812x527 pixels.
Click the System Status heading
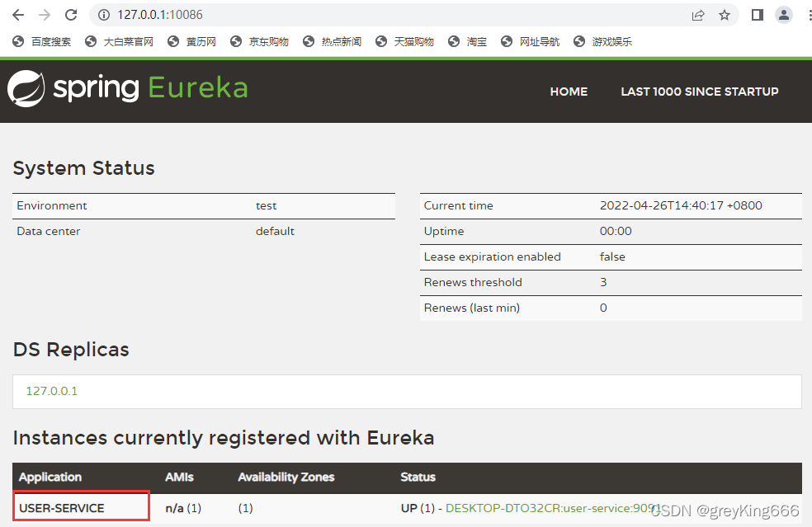pyautogui.click(x=84, y=168)
